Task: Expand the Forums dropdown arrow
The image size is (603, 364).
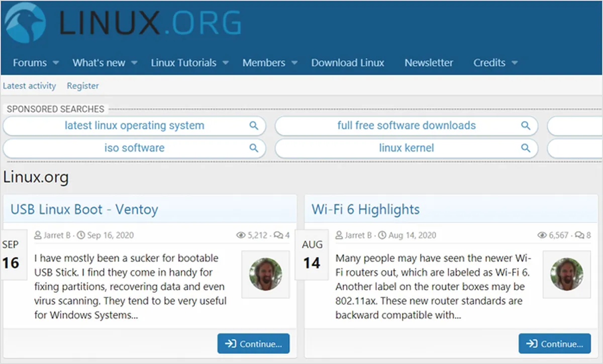Action: pos(56,63)
